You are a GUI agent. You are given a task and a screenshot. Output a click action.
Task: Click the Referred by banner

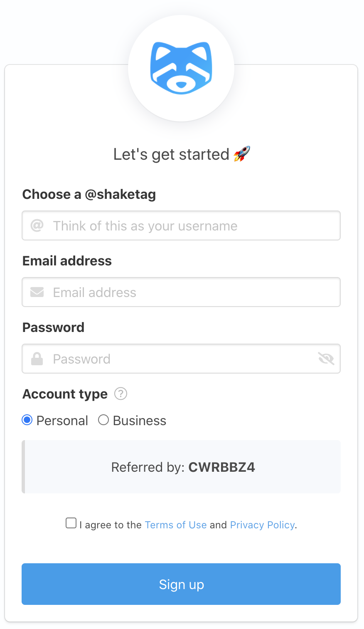coord(181,467)
